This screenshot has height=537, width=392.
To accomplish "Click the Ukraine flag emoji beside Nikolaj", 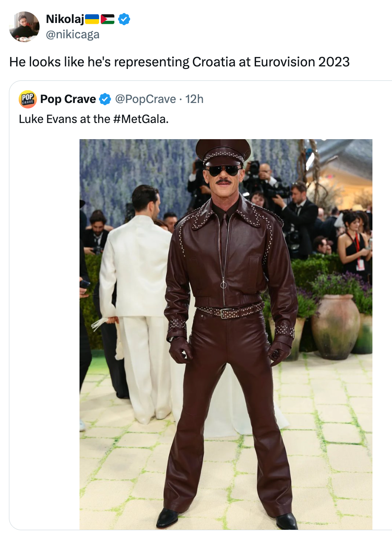I will pos(92,19).
